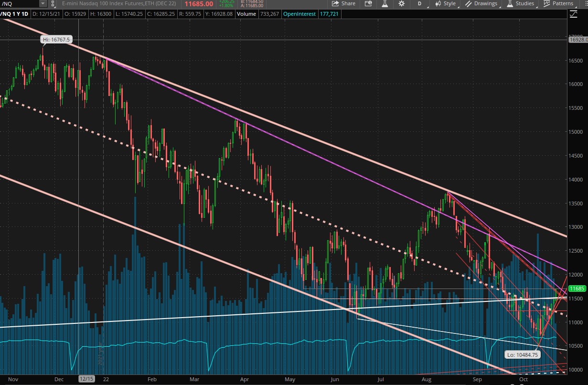Click the 11685 current price tag on axis
This screenshot has height=385, width=588.
point(577,289)
